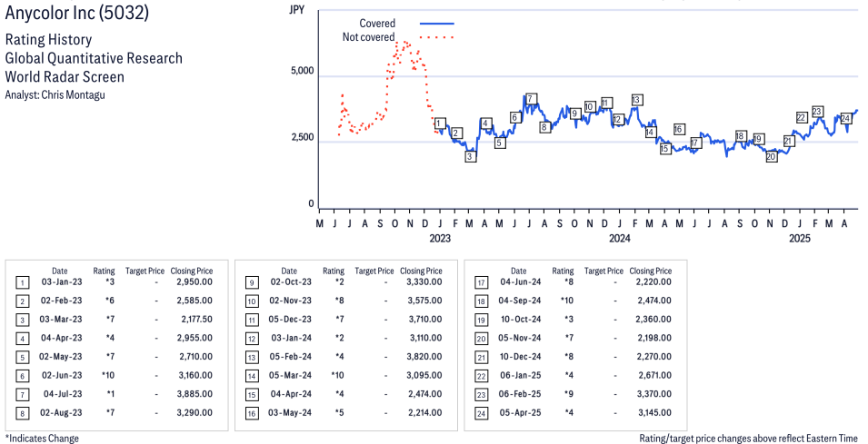868x444 pixels.
Task: Select the date cell '06-Jan-25'
Action: click(521, 375)
